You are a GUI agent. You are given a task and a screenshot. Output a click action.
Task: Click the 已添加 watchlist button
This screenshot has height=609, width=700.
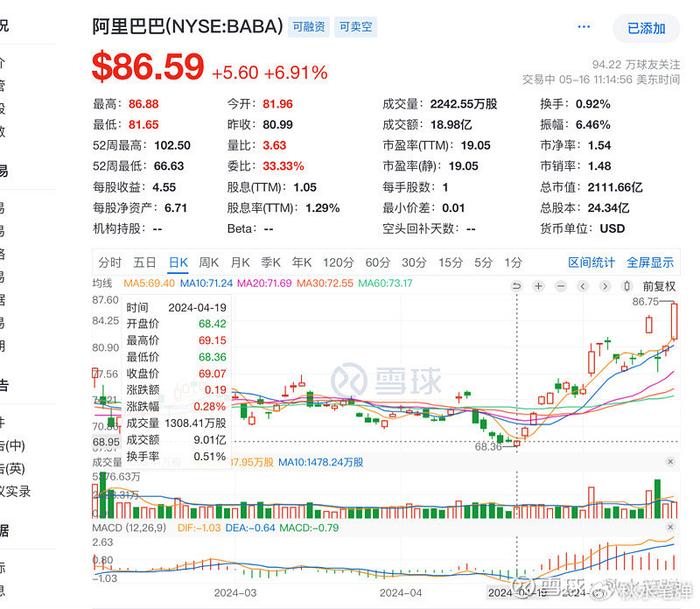[x=646, y=29]
